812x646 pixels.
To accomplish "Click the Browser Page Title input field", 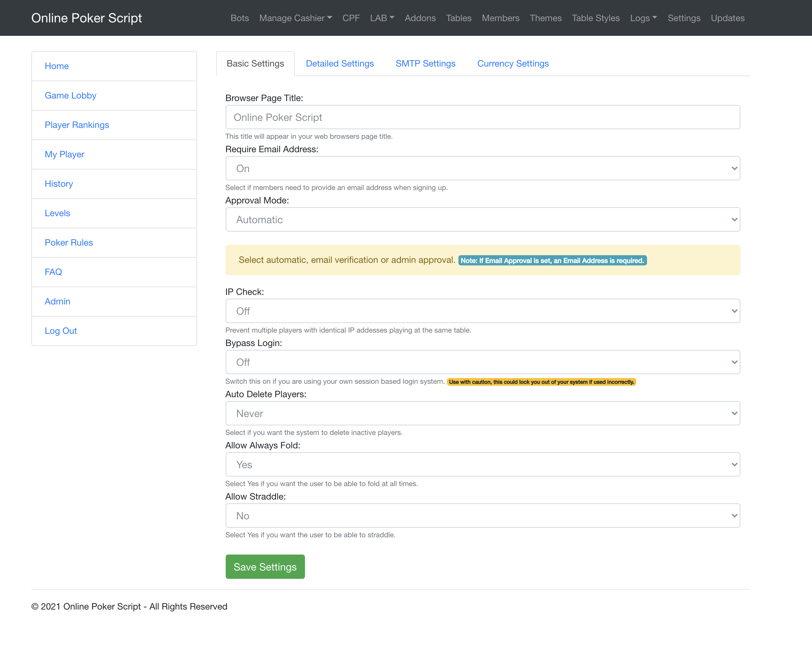I will point(482,117).
